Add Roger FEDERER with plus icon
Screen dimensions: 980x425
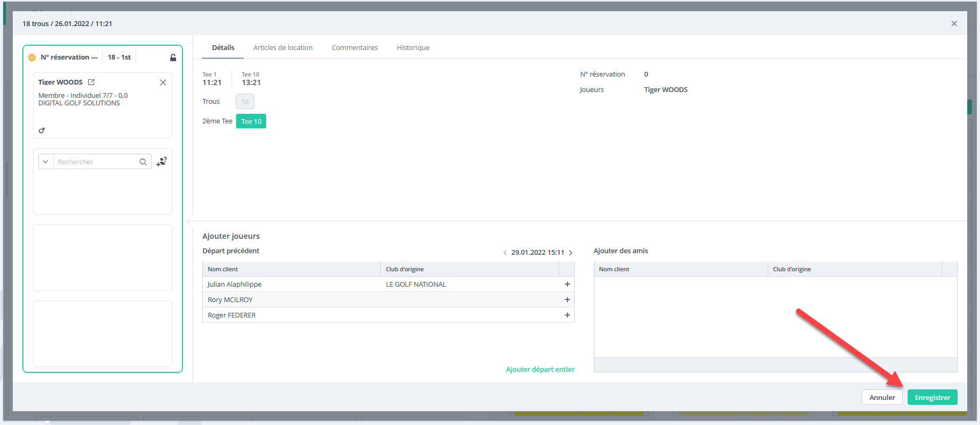[567, 315]
